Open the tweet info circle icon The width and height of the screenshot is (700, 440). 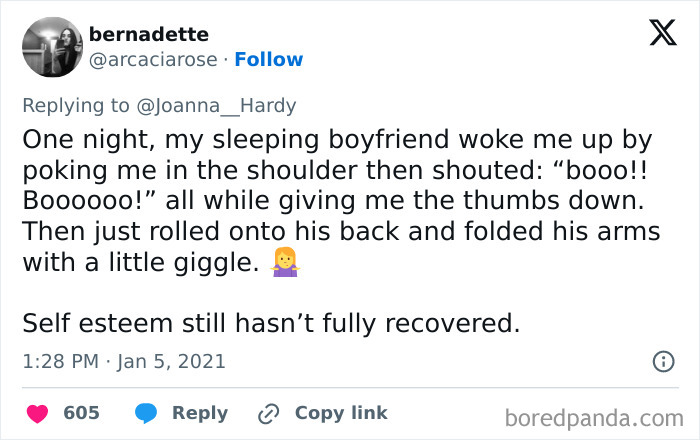(x=662, y=361)
